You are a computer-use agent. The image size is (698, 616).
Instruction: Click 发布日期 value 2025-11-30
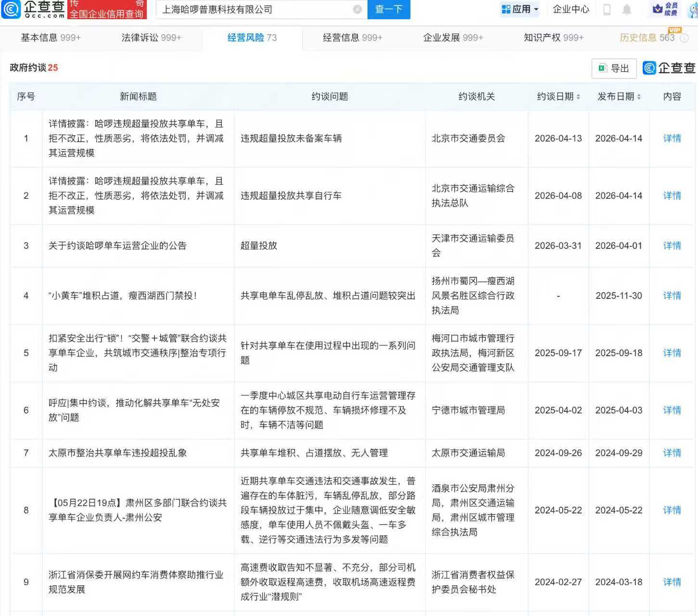[619, 296]
